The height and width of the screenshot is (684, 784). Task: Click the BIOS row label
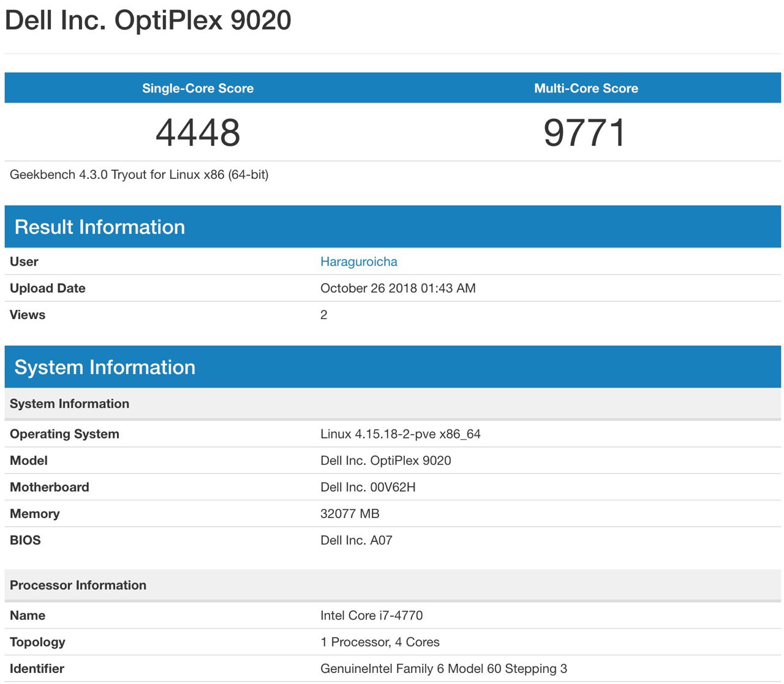tap(25, 540)
